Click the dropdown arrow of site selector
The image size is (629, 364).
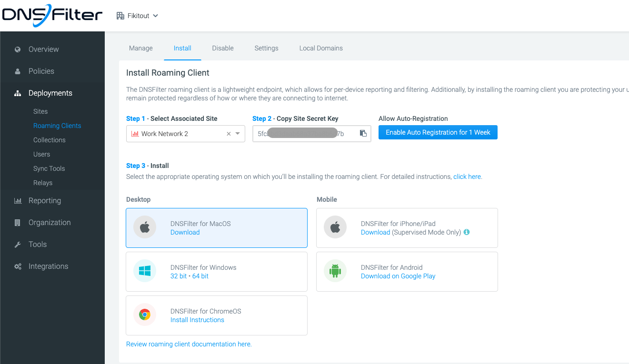(238, 134)
